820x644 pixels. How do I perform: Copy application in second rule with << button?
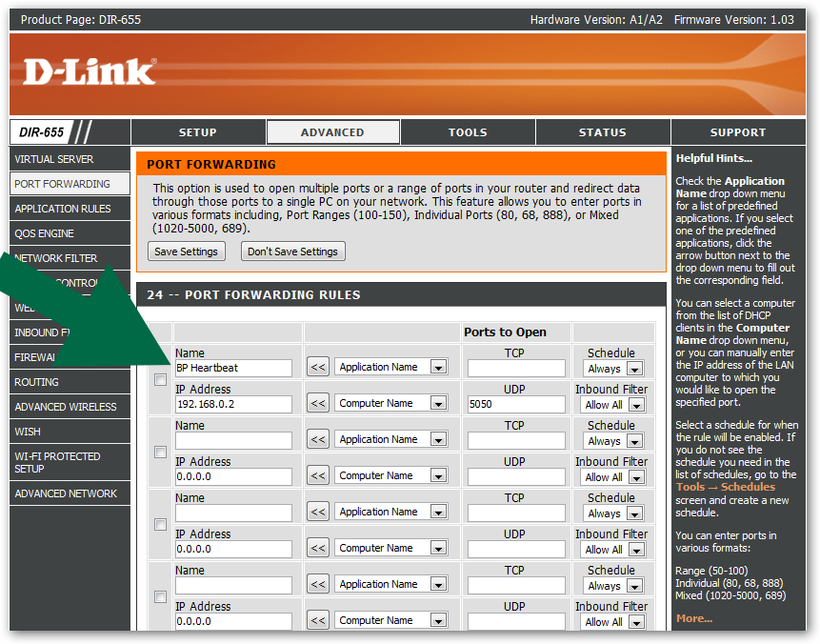318,439
